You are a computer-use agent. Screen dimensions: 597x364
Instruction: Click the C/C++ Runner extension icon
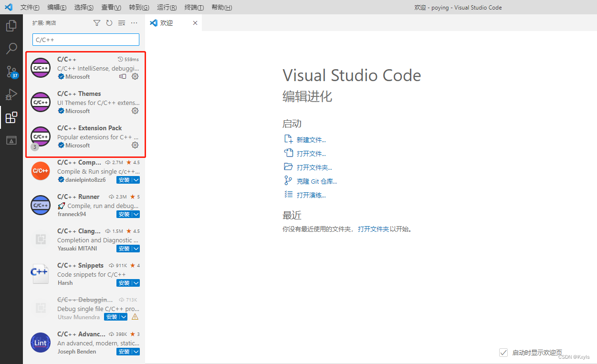[41, 205]
